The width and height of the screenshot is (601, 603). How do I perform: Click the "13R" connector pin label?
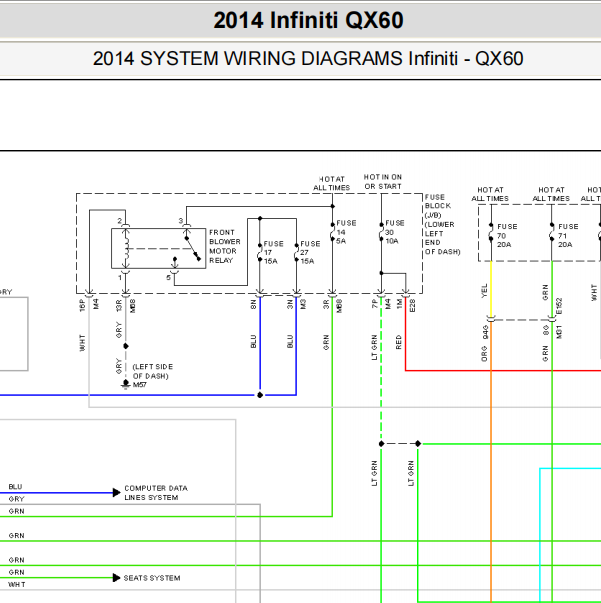(x=119, y=305)
